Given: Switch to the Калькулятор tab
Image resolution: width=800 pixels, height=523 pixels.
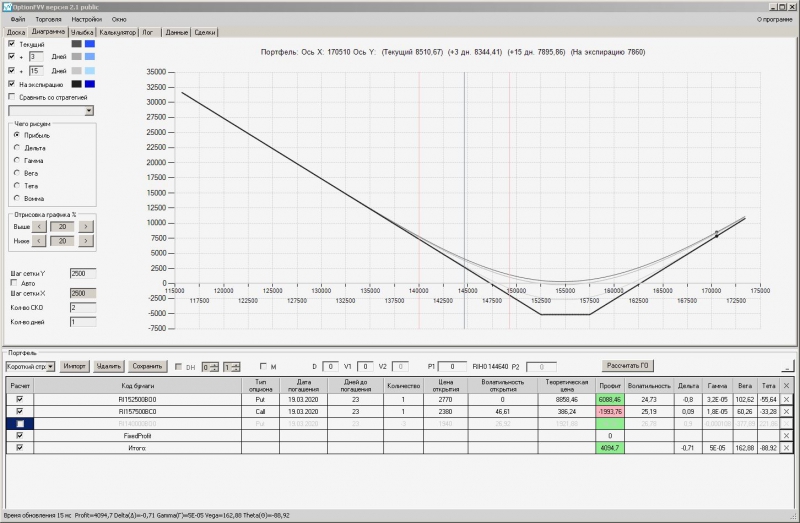Looking at the screenshot, I should click(x=117, y=32).
